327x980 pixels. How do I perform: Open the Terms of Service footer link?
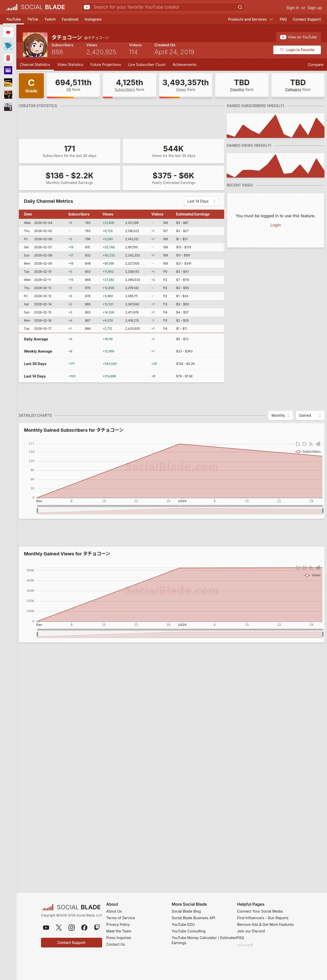coord(120,918)
